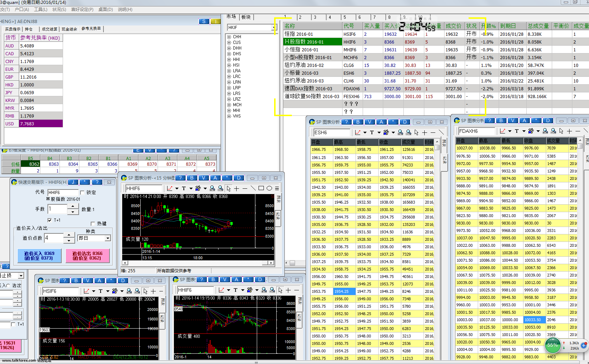Zoom out on the HHIF6 15-minute chart
589x364 pixels.
click(x=220, y=188)
